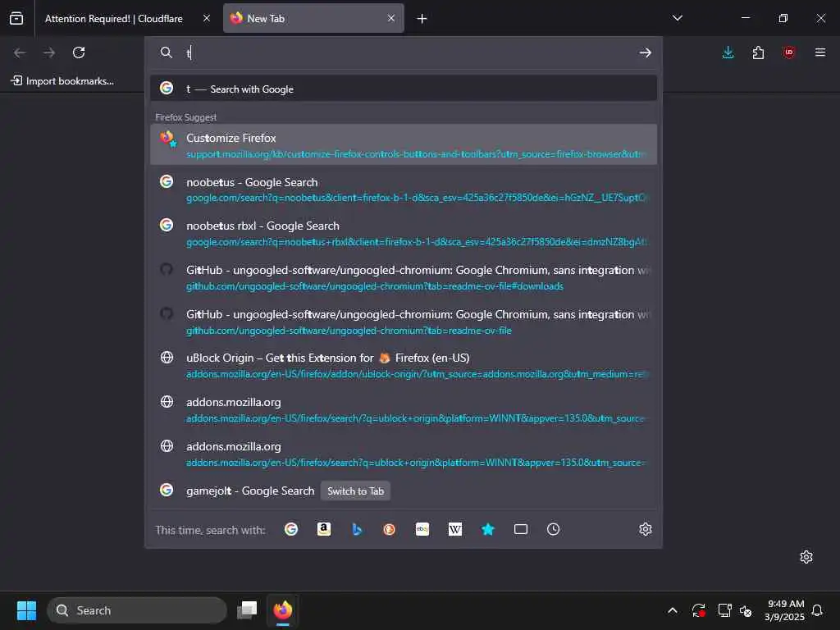The height and width of the screenshot is (630, 840).
Task: Search this time with Bing
Action: pos(357,529)
